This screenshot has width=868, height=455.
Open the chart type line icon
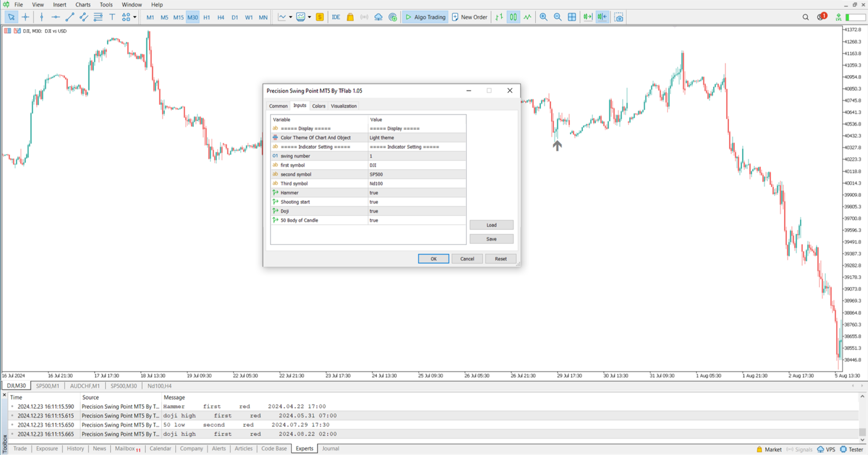(x=282, y=17)
